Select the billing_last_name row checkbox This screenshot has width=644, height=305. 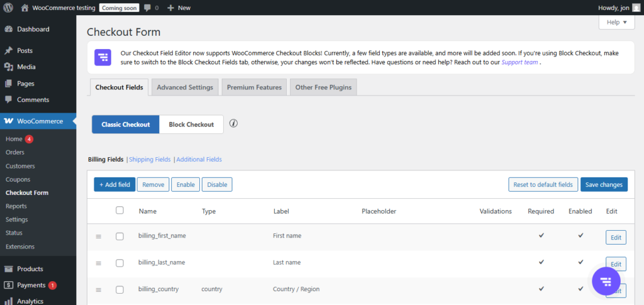[x=120, y=263]
